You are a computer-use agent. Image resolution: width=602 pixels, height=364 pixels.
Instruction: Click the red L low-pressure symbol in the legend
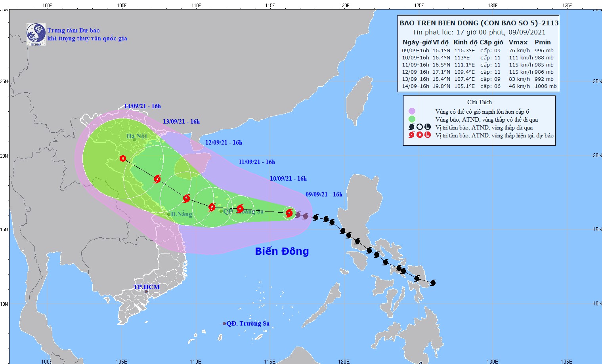coord(428,135)
